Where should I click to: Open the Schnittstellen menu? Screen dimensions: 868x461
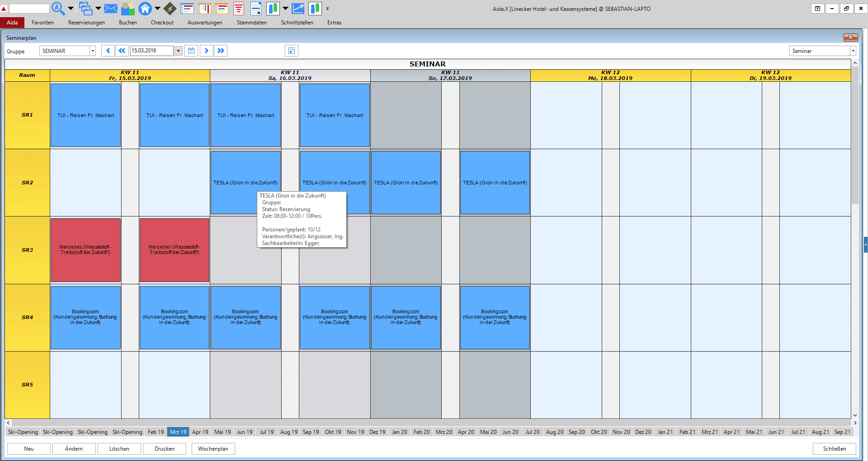click(x=297, y=23)
